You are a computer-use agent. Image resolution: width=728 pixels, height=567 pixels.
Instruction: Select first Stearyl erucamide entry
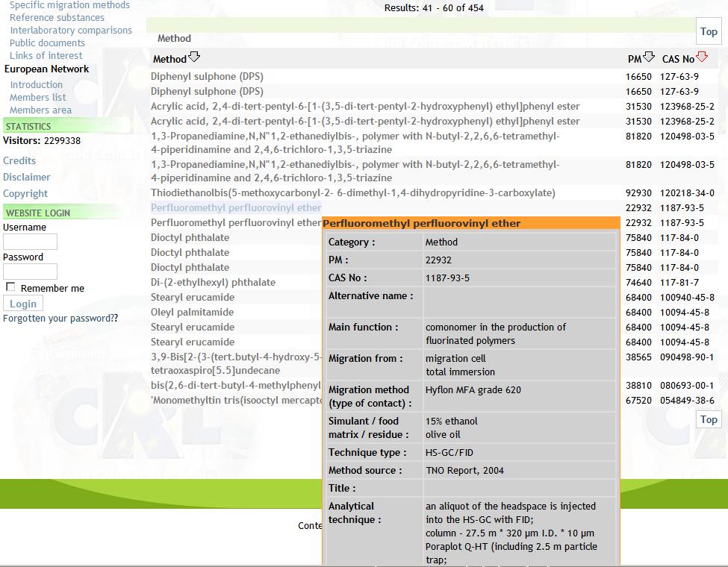[193, 298]
